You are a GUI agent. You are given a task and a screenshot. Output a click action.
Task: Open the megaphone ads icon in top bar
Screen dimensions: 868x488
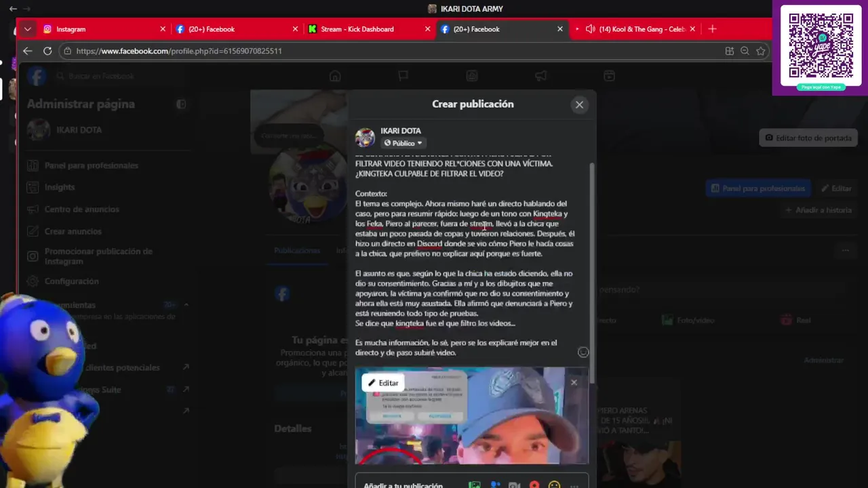point(540,76)
